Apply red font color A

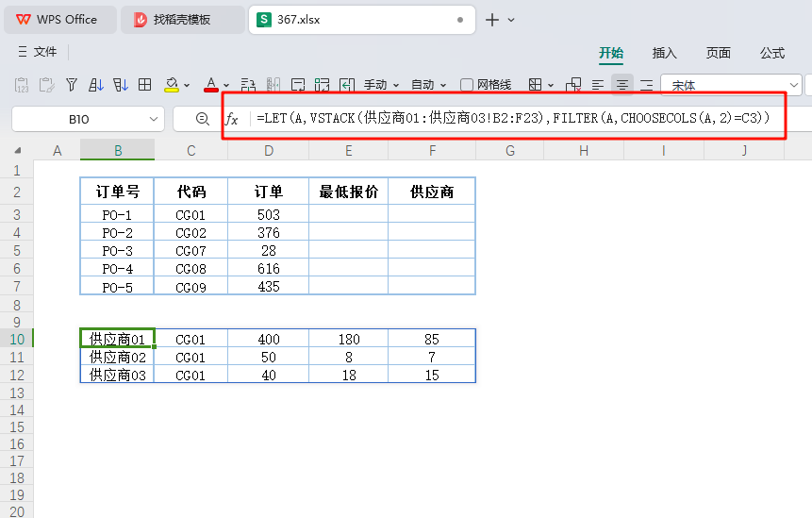coord(210,84)
